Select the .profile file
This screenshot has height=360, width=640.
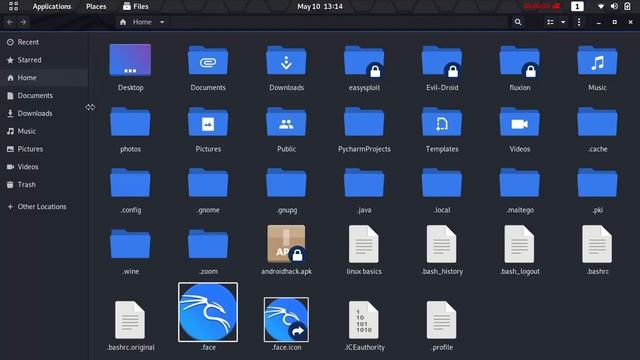click(x=442, y=320)
